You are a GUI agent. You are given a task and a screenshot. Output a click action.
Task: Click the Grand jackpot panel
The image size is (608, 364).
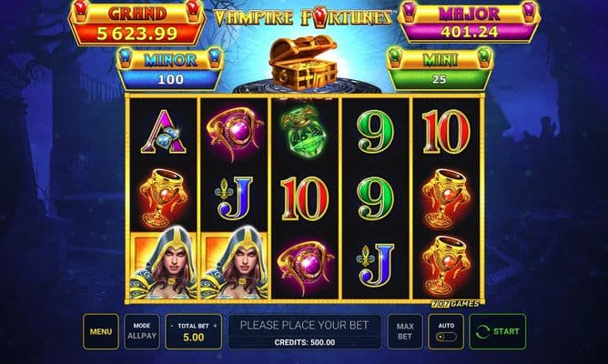(137, 23)
